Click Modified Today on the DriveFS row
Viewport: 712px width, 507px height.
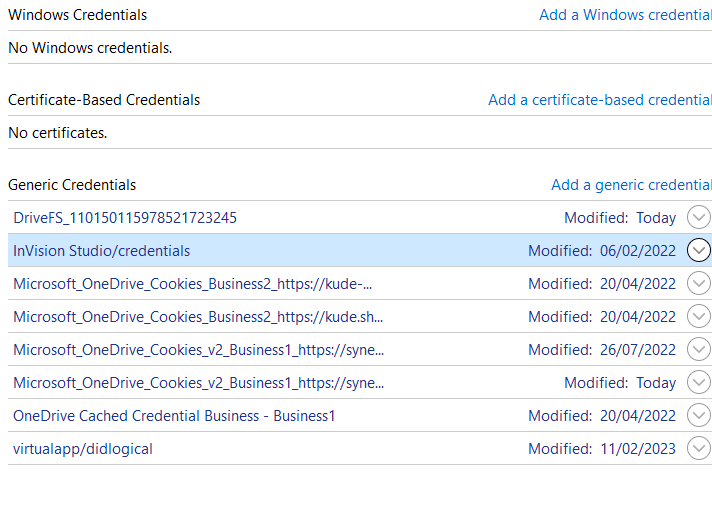(620, 218)
